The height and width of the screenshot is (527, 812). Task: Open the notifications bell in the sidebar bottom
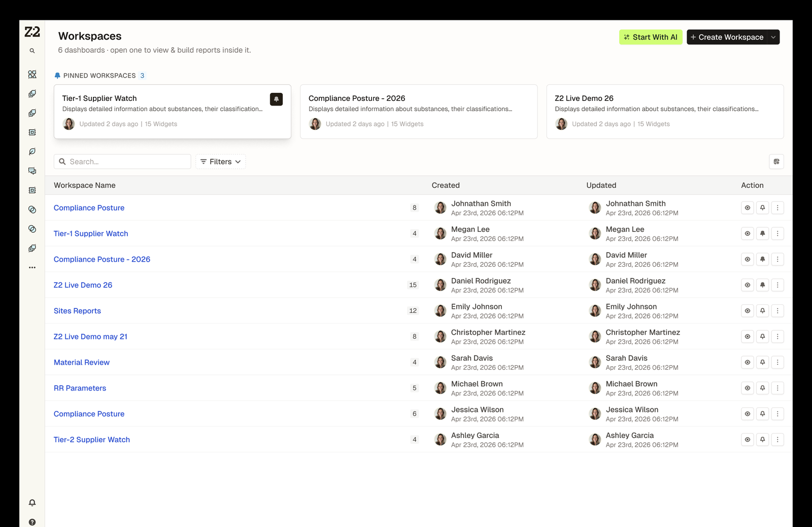click(x=32, y=503)
